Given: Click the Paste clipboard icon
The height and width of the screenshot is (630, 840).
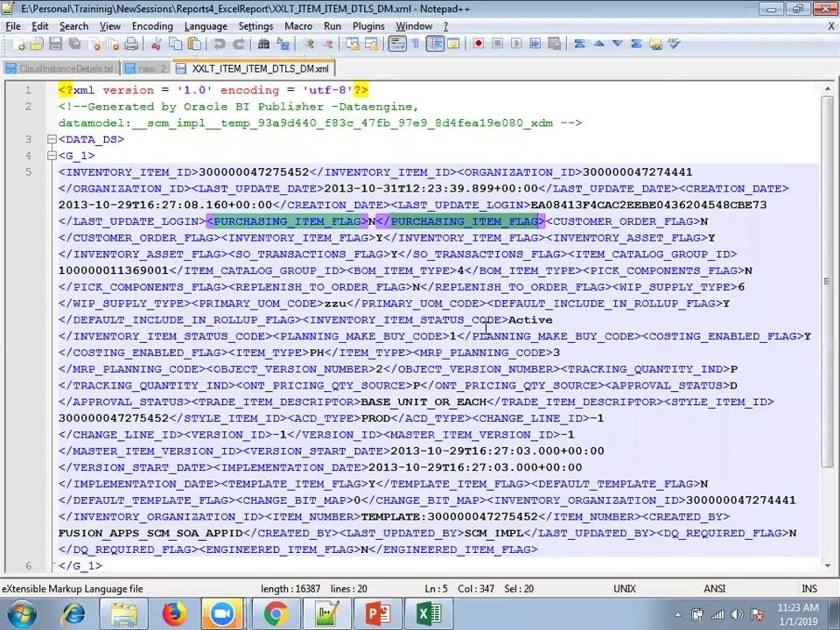Looking at the screenshot, I should pos(194,44).
